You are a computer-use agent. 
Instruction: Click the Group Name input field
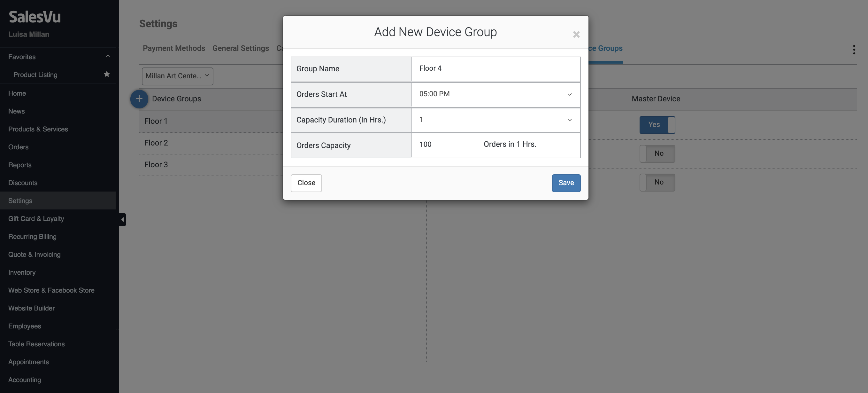click(495, 68)
